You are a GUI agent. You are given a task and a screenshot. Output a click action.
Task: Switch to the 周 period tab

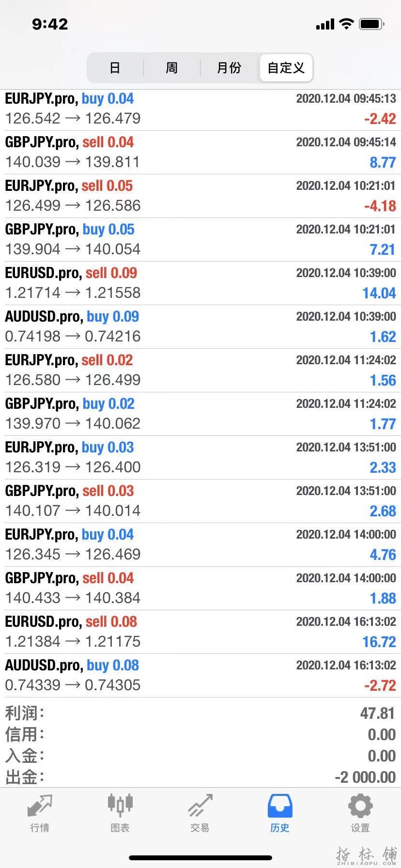(171, 68)
